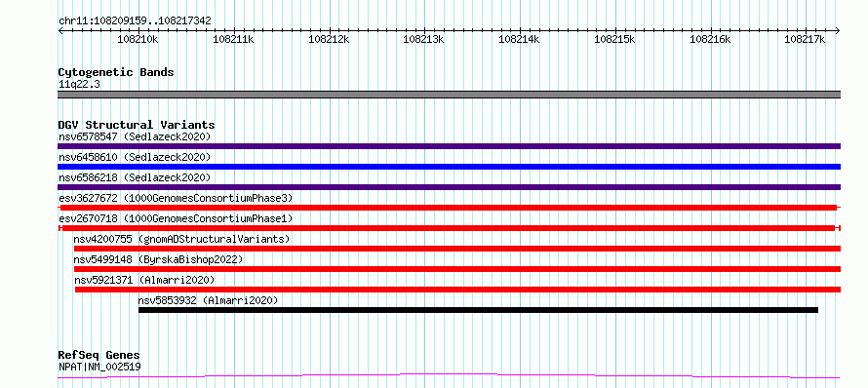868x388 pixels.
Task: Select the nsv6578547 purple variant bar
Action: 449,146
